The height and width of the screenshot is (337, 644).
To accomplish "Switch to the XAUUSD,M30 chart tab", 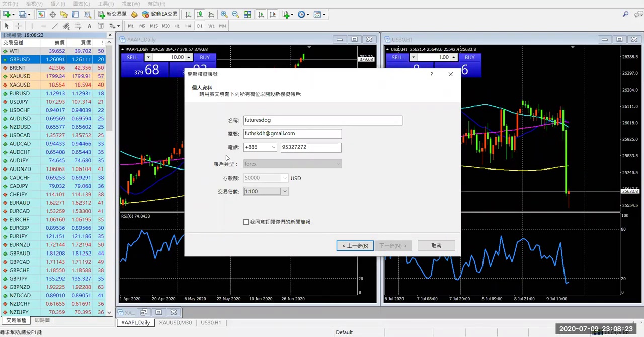I will click(x=175, y=322).
